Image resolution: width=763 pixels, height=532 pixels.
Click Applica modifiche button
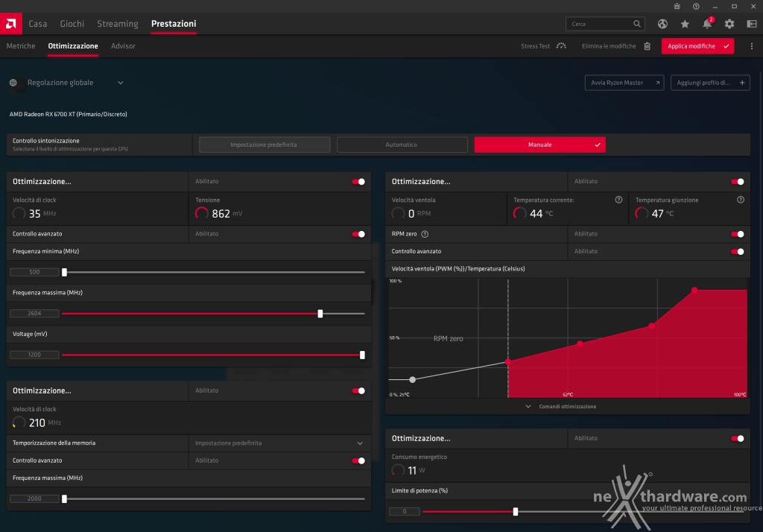click(x=697, y=46)
